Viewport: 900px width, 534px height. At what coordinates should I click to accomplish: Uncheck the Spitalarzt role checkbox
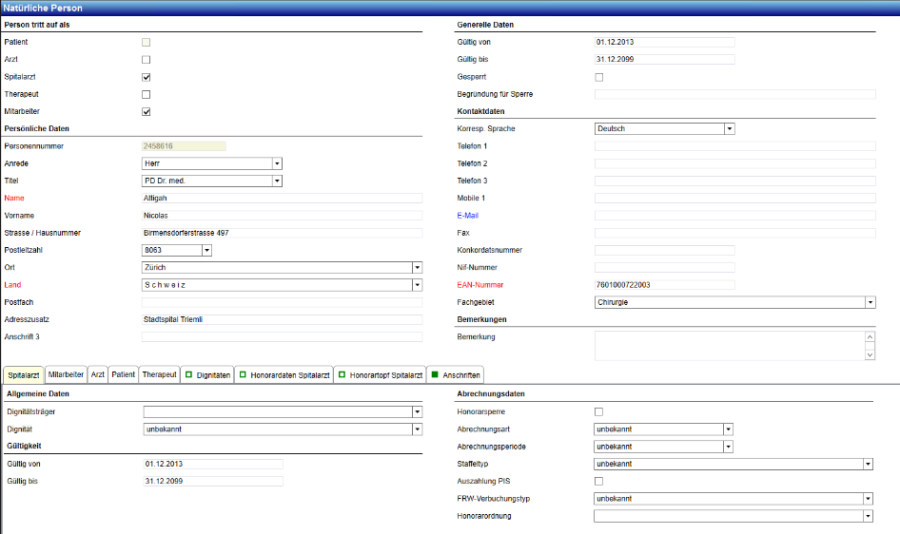[146, 77]
